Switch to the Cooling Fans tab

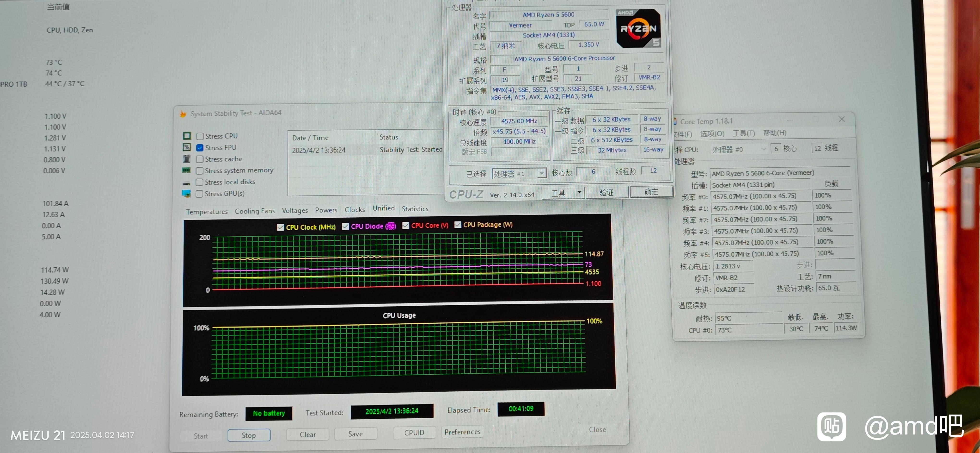(255, 211)
